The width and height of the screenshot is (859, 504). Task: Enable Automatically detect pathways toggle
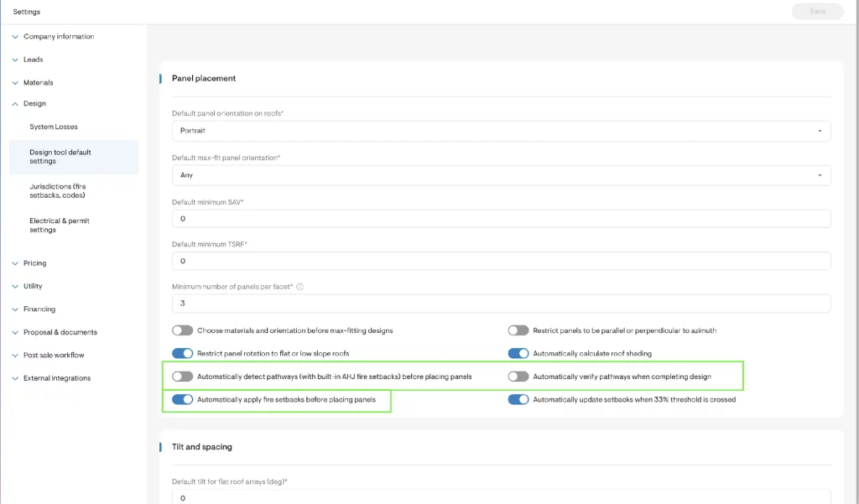click(183, 377)
